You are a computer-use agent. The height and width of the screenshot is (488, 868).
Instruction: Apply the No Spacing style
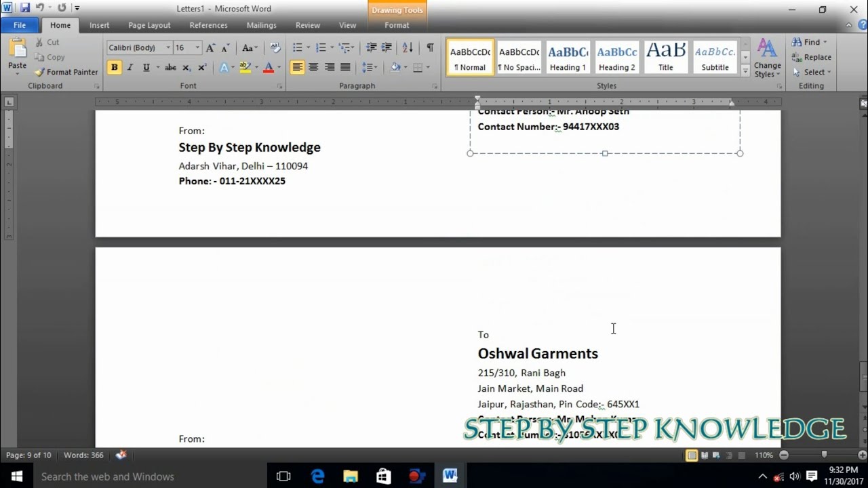(519, 57)
